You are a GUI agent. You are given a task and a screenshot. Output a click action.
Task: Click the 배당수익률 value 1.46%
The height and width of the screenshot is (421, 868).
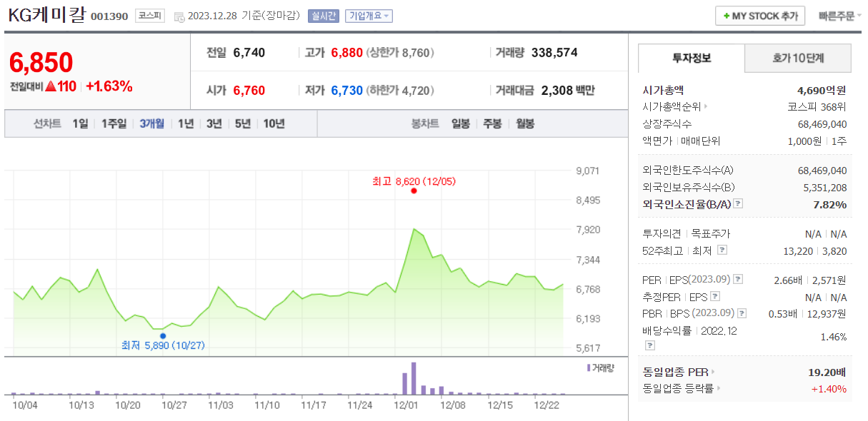point(834,337)
